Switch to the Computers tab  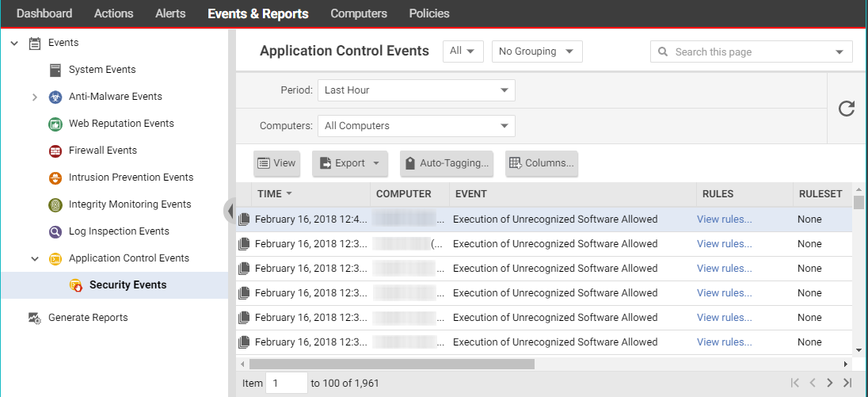click(x=359, y=13)
